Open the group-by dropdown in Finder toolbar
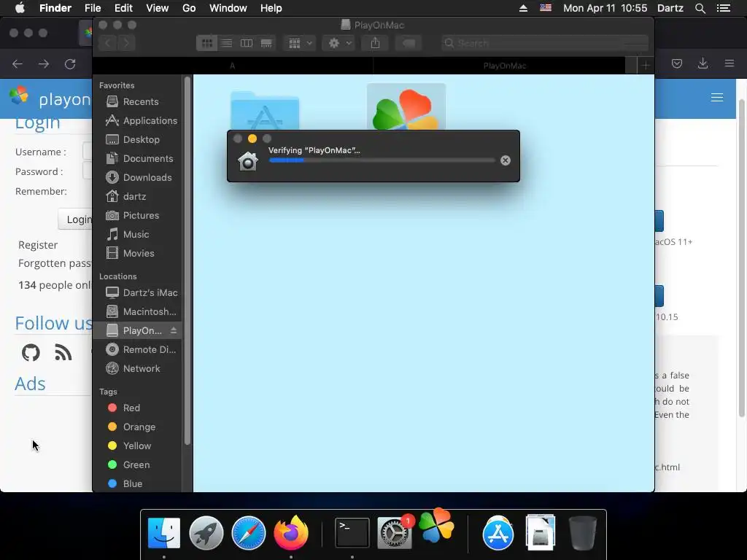 [300, 43]
